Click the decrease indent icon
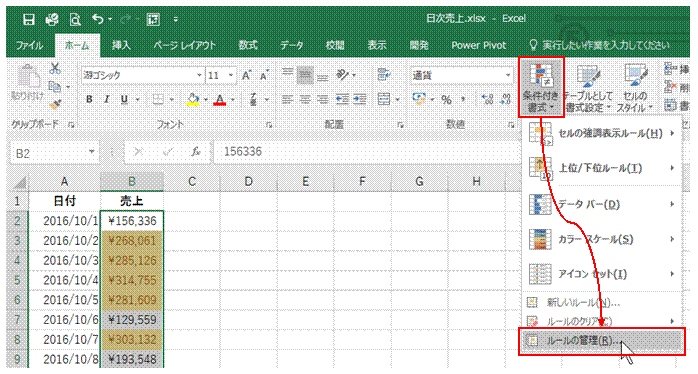 click(342, 99)
